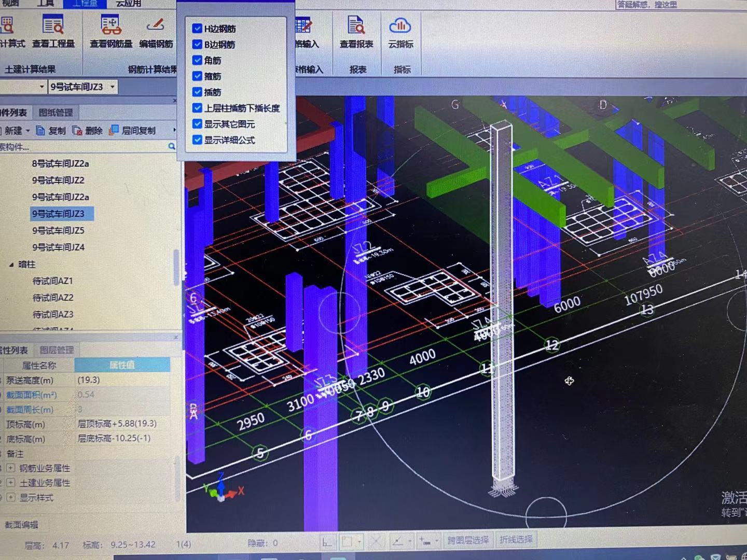Select 9号试车间JZ2 in component list
This screenshot has width=747, height=560.
(58, 180)
